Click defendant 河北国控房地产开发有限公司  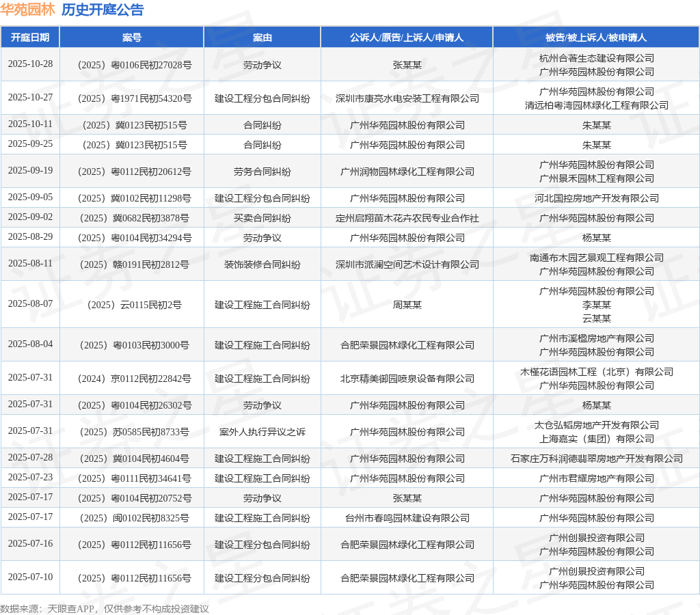[x=596, y=199]
